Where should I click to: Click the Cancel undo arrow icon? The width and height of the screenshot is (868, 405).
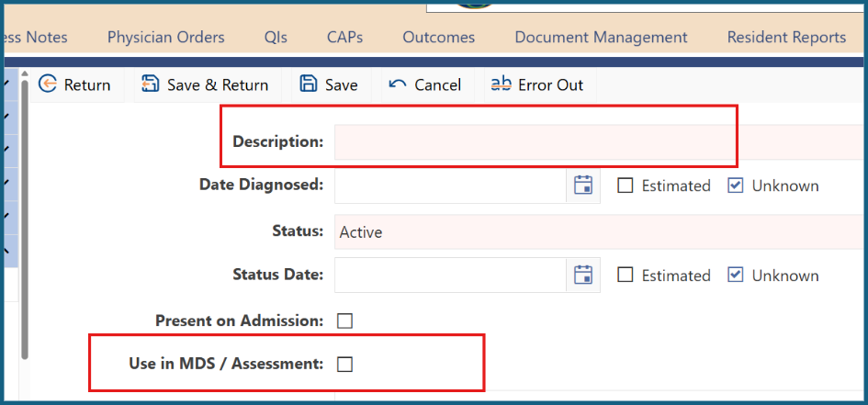(x=398, y=84)
